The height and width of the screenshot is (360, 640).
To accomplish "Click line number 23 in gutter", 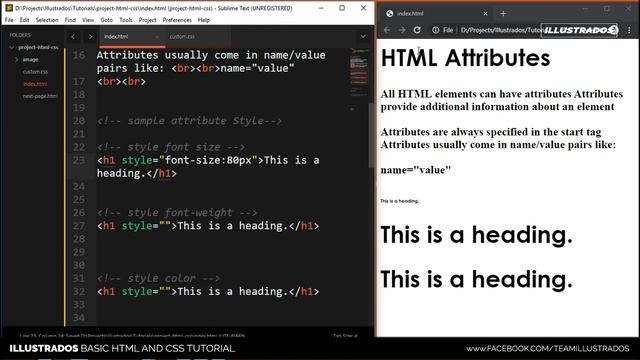I will [x=79, y=160].
